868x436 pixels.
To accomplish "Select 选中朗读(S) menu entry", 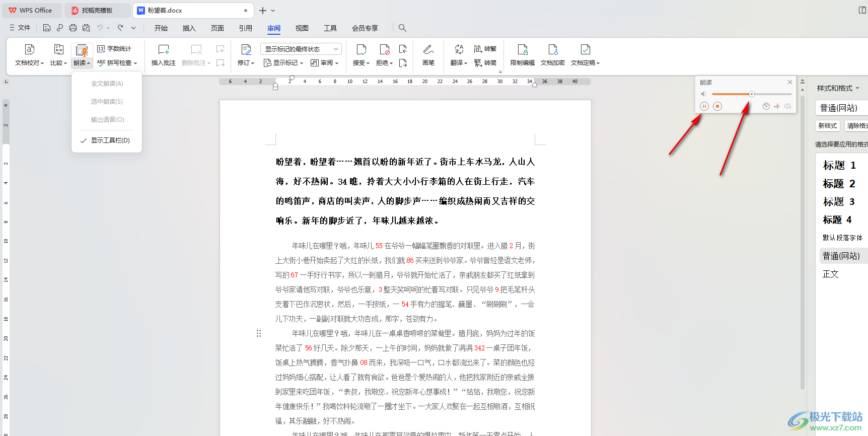I will point(107,102).
